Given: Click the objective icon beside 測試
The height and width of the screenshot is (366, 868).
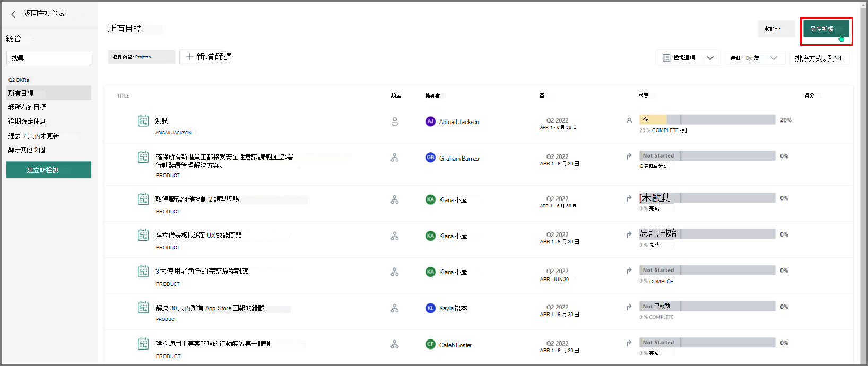Looking at the screenshot, I should tap(143, 120).
